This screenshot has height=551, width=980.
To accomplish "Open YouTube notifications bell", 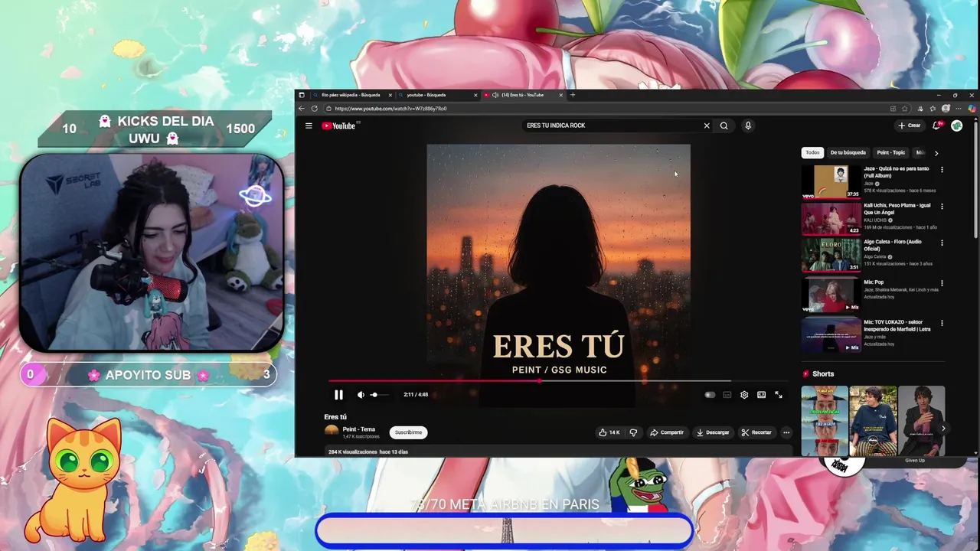I will point(936,126).
